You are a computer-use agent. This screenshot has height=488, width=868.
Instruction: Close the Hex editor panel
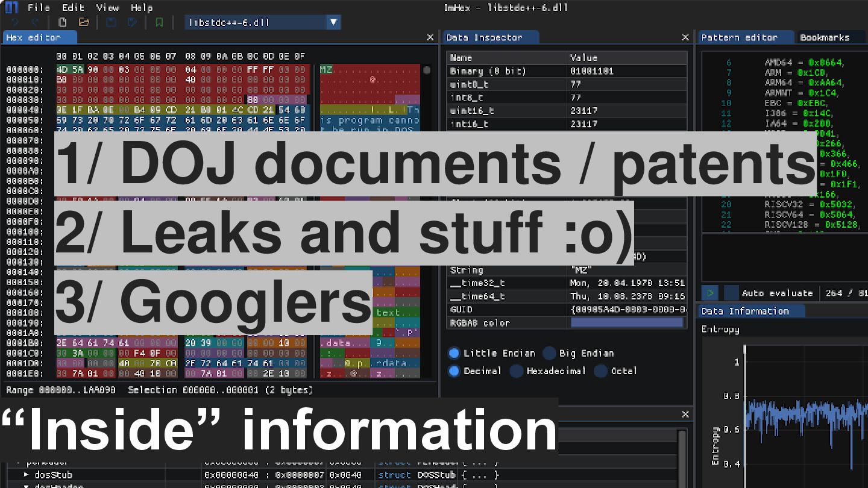tap(430, 37)
